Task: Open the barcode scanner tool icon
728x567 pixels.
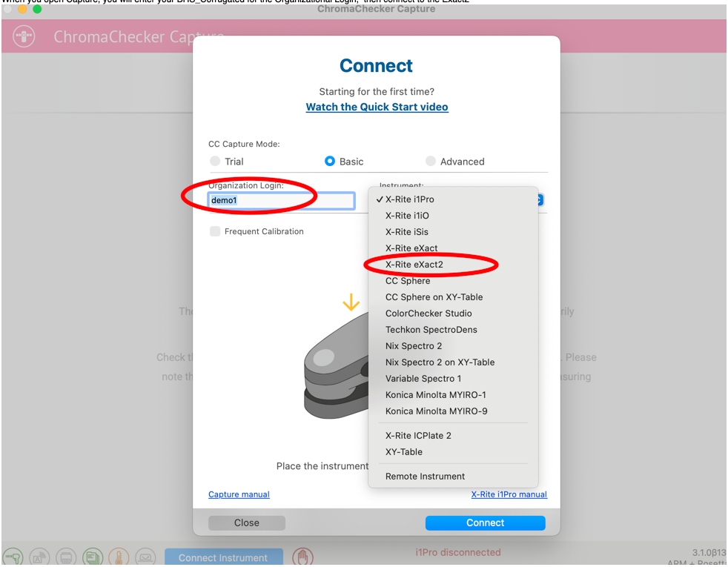Action: (x=13, y=557)
